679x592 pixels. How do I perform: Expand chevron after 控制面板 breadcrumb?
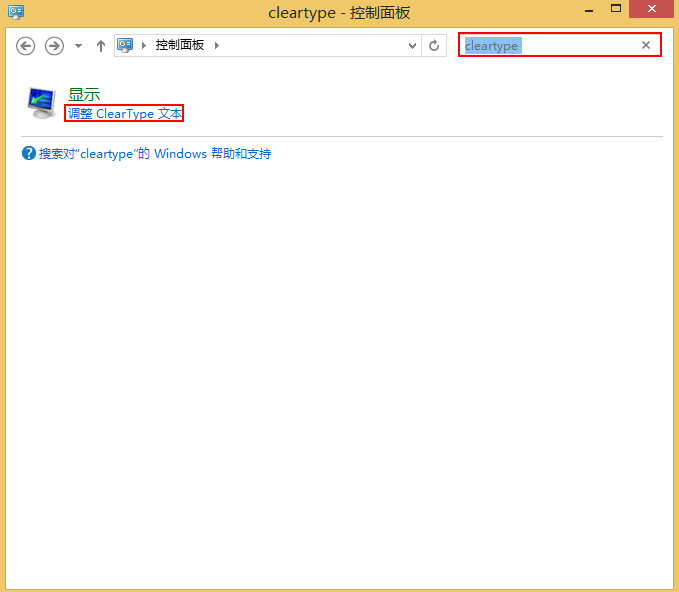tap(217, 45)
